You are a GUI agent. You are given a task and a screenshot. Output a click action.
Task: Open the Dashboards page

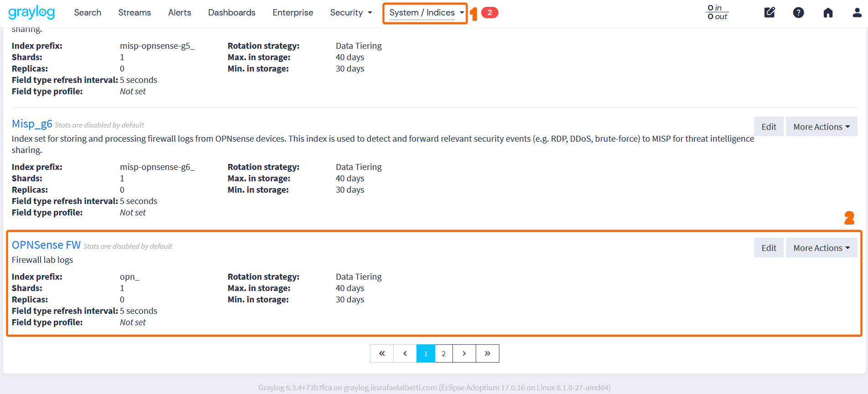tap(231, 12)
